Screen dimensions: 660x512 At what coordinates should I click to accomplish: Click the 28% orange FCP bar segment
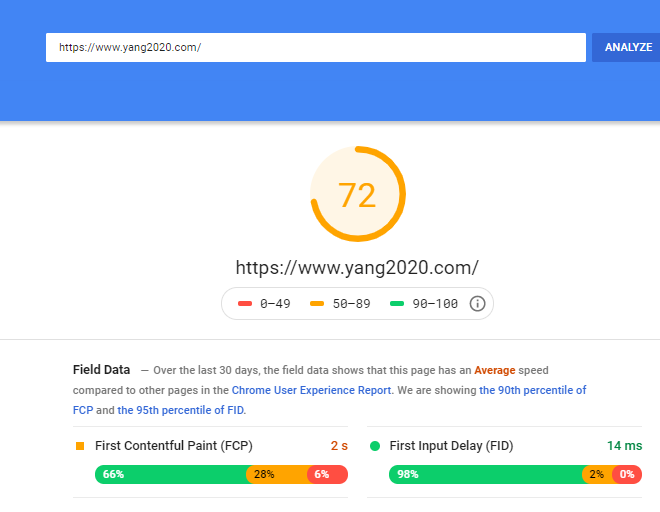pos(278,475)
